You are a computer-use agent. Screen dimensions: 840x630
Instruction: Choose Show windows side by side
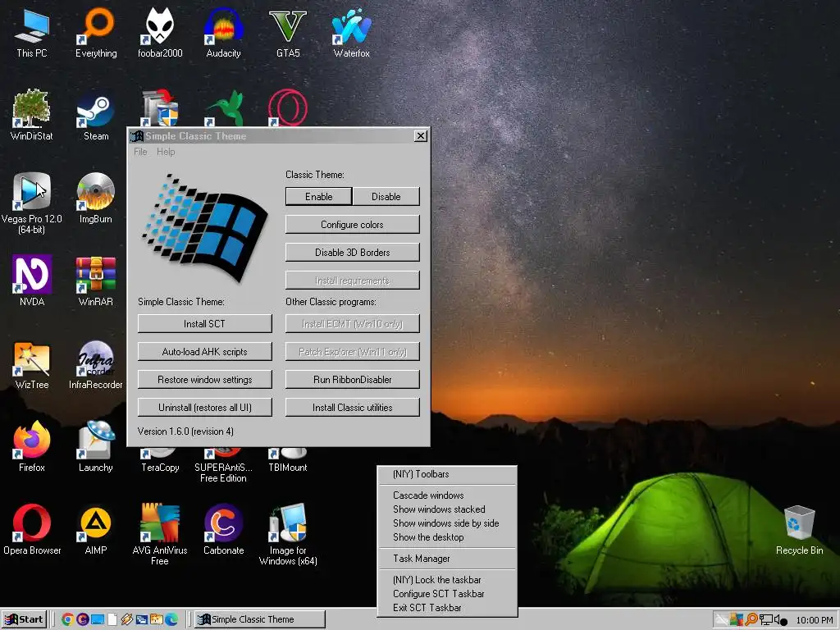tap(447, 523)
